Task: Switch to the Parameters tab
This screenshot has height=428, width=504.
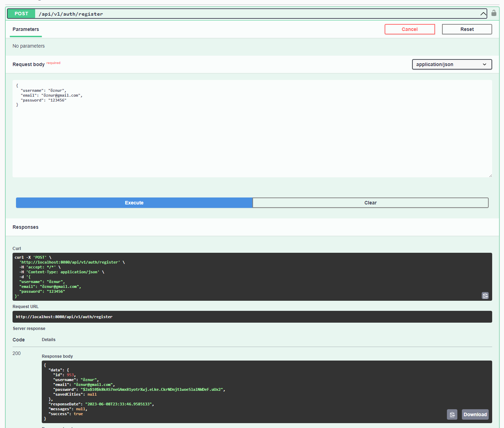Action: point(25,29)
